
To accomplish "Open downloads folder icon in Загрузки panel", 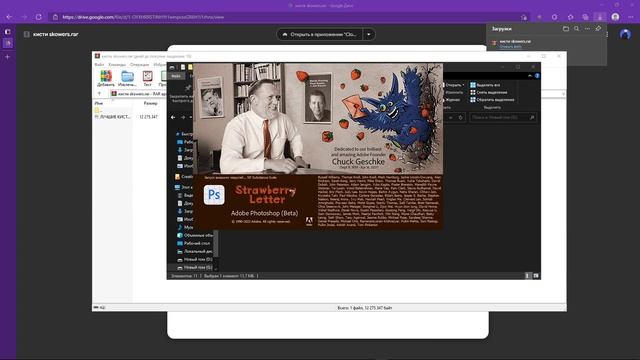I will coord(566,29).
